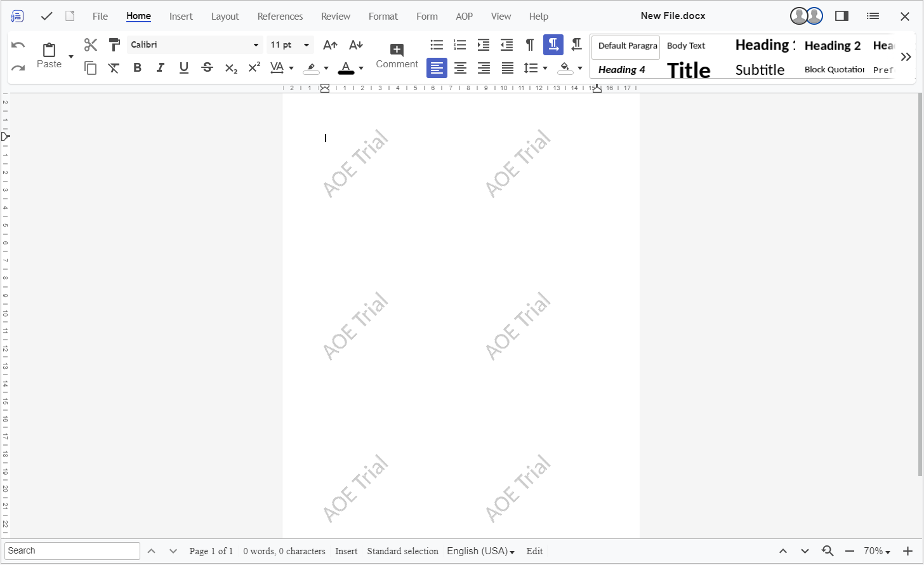
Task: Toggle formatting marks pilcrow
Action: (x=530, y=44)
